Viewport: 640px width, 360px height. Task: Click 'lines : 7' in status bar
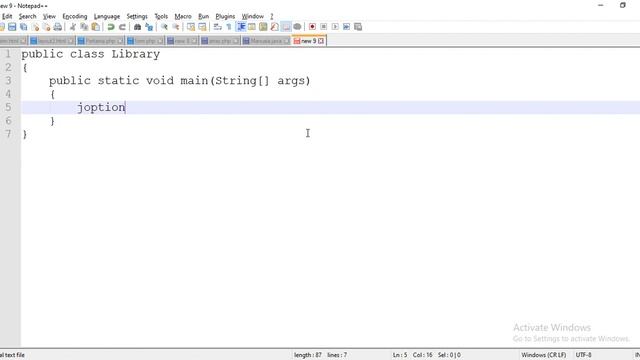pos(337,355)
